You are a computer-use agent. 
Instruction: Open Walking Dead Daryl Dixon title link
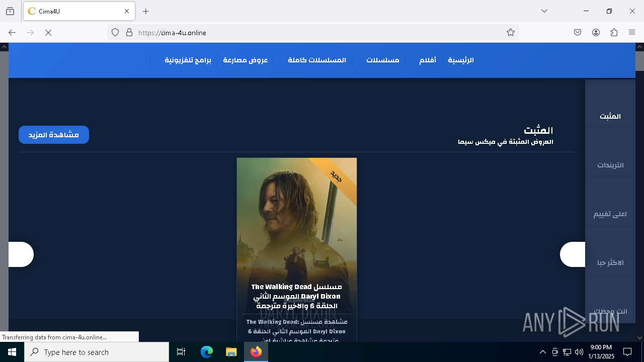pos(297,296)
